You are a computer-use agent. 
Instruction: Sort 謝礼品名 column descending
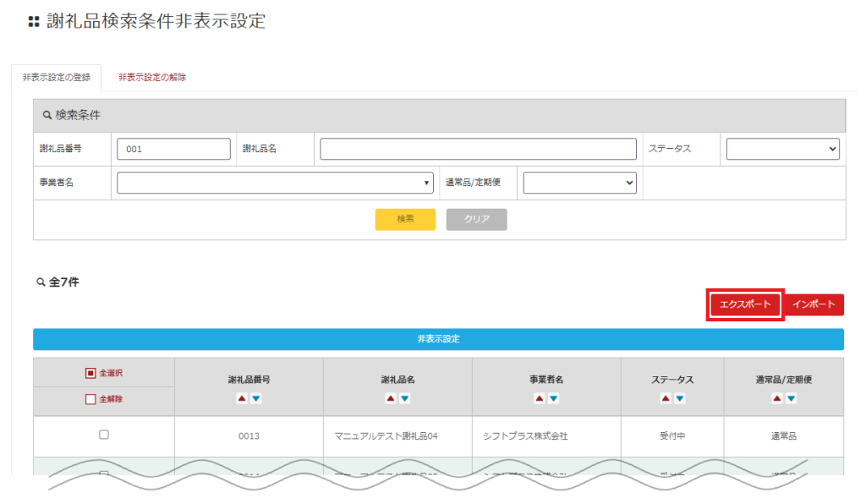(x=405, y=398)
